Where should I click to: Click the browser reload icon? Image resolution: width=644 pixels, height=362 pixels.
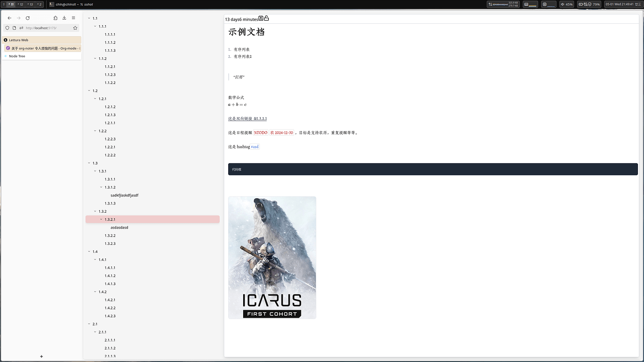point(28,18)
